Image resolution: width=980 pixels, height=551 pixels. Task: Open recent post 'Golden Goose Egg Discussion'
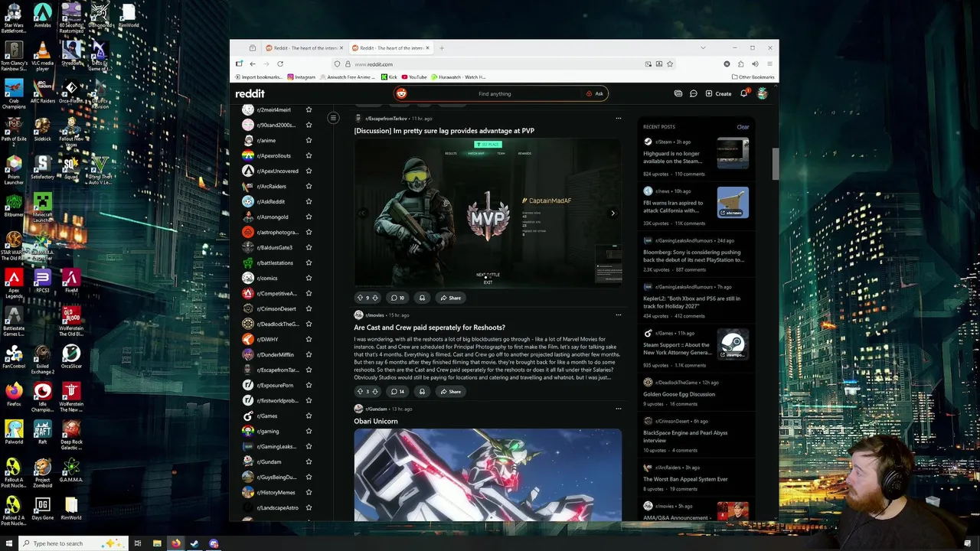[679, 394]
